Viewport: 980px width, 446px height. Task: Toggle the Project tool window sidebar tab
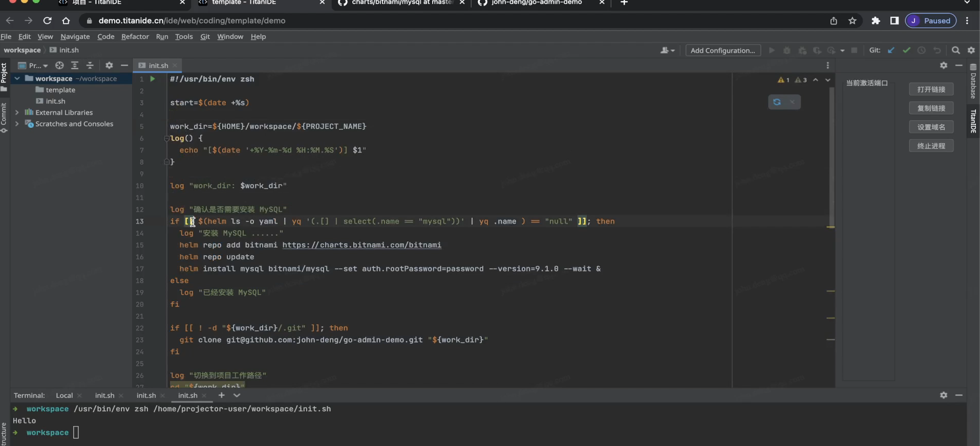coord(4,73)
